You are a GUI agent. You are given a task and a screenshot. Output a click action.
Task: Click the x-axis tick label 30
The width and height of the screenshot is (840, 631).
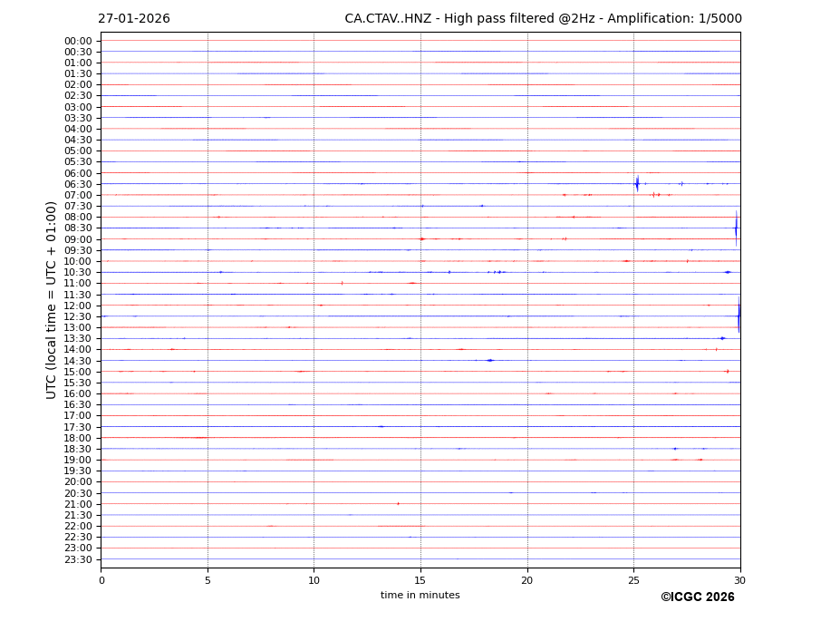[739, 580]
